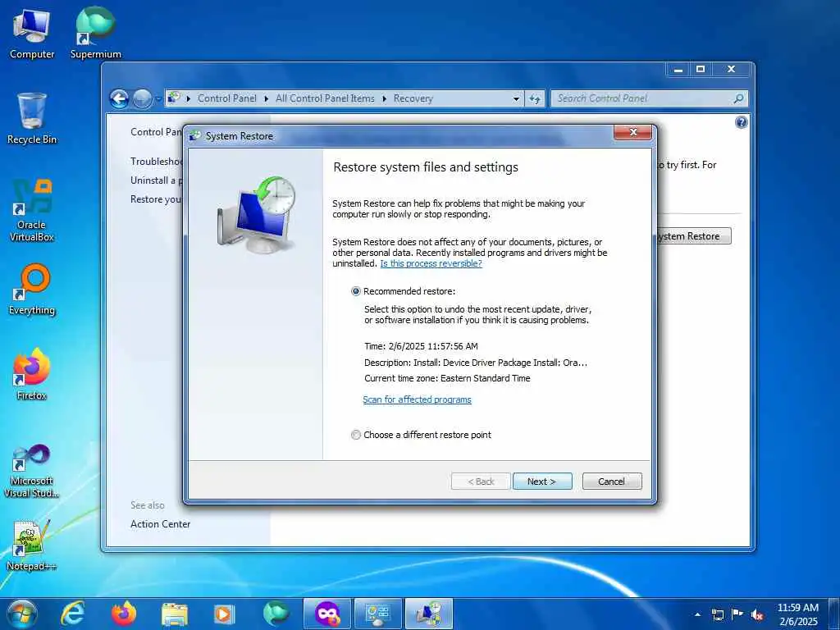Click the Next button in System Restore

coord(542,481)
